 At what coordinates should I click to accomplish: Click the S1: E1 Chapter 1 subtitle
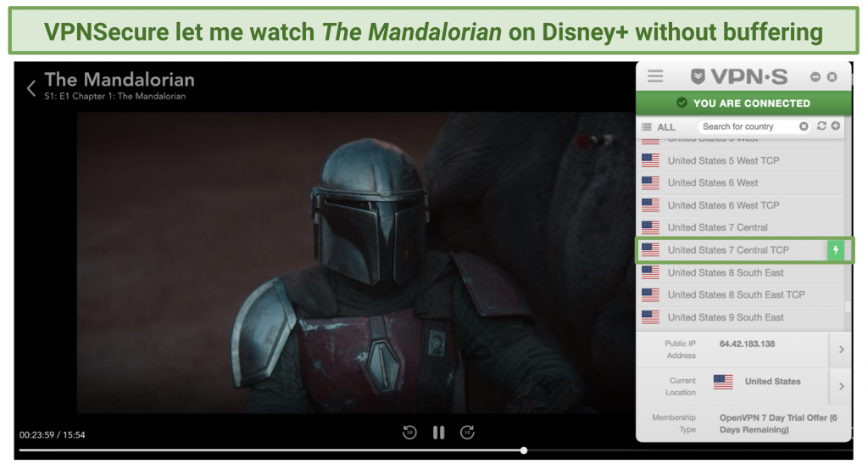pyautogui.click(x=115, y=97)
